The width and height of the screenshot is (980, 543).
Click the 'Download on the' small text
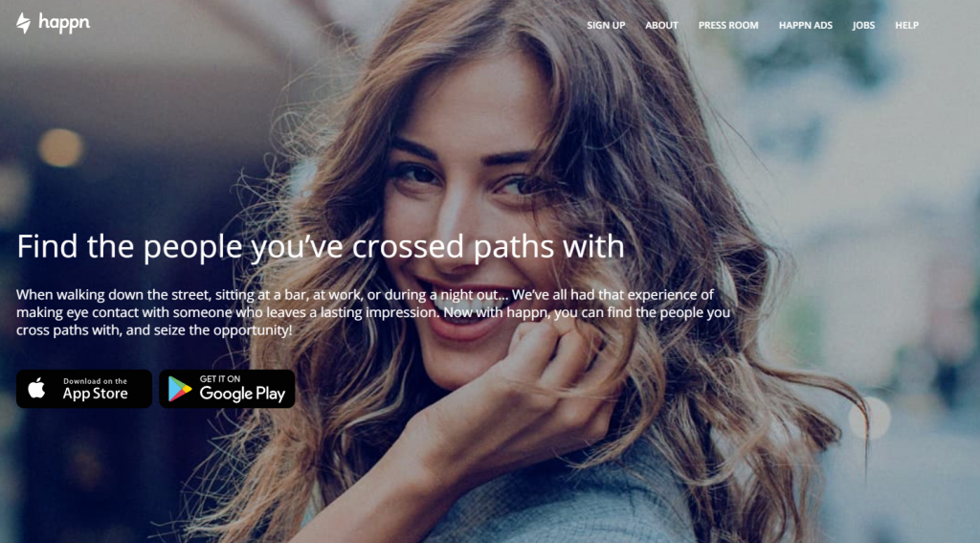point(95,381)
